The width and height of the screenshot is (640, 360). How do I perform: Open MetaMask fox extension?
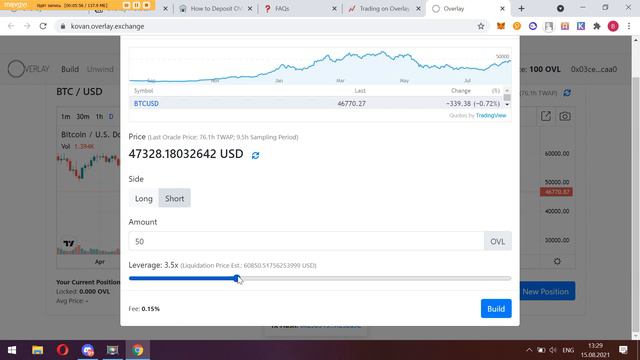[x=500, y=26]
